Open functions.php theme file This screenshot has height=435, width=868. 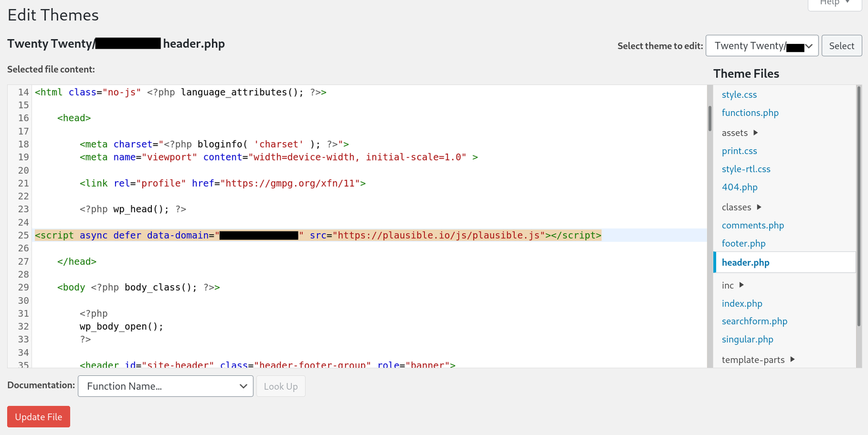pos(750,113)
